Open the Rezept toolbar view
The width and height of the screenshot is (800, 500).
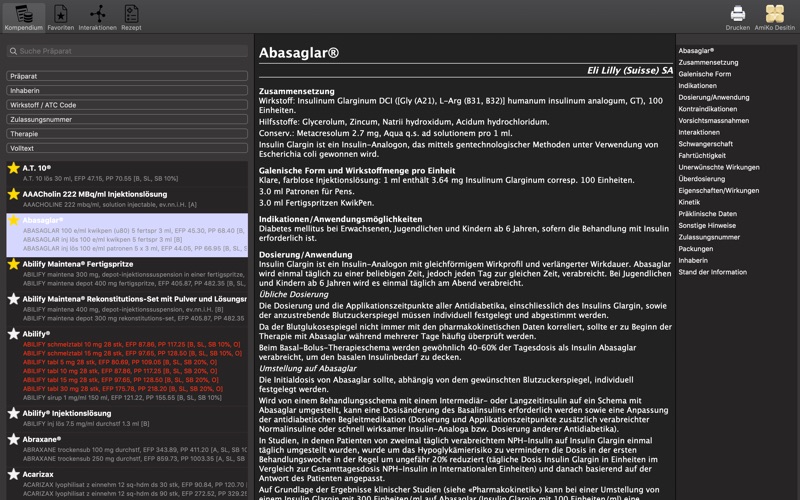(x=131, y=17)
